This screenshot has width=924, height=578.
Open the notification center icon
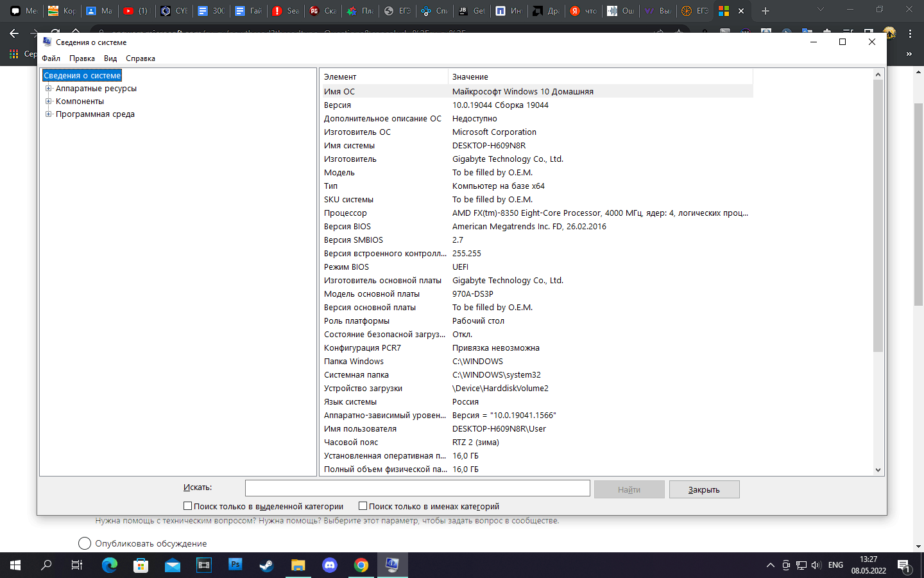[x=903, y=566]
